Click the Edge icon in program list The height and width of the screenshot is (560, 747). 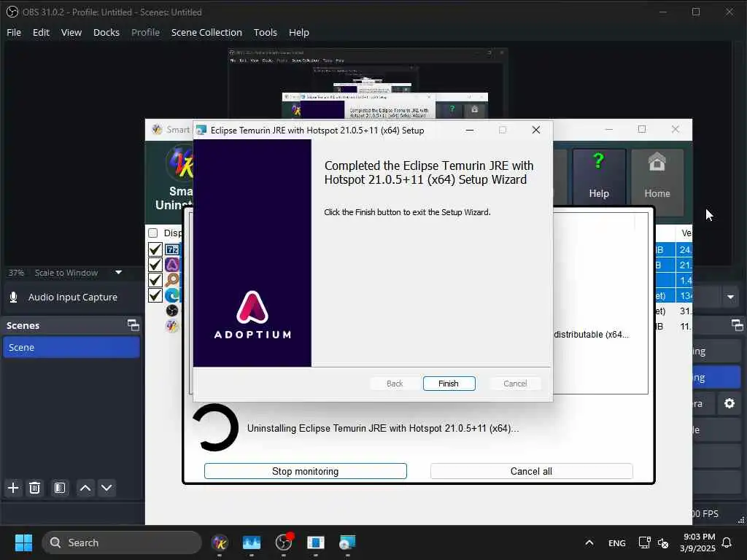[172, 295]
